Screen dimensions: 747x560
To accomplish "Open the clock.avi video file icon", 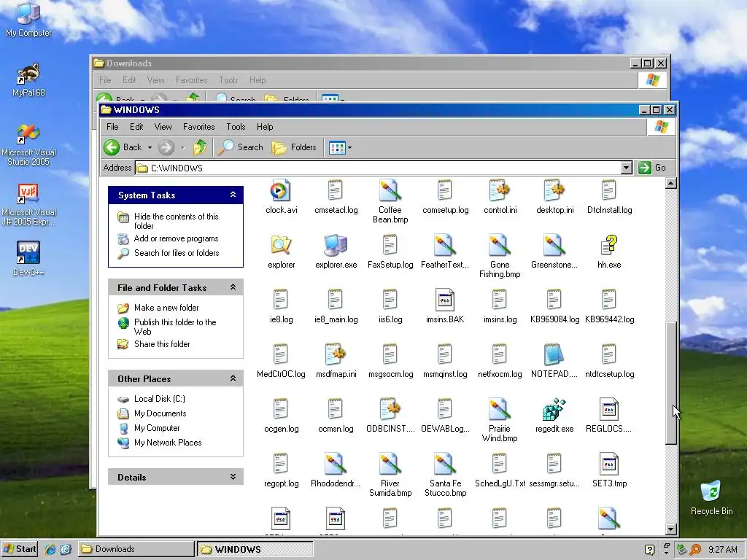I will tap(281, 191).
